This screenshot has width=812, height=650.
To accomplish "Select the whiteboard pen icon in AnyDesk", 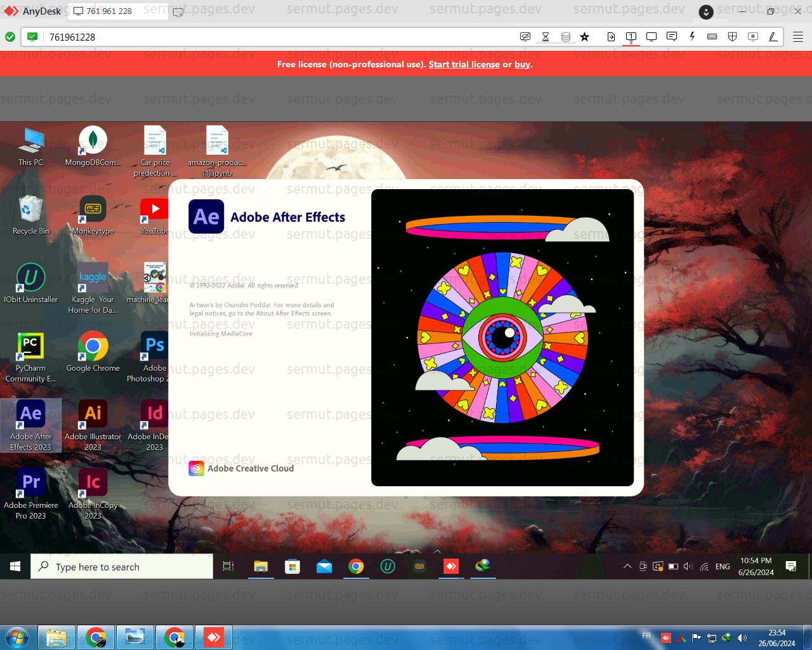I will pyautogui.click(x=773, y=37).
